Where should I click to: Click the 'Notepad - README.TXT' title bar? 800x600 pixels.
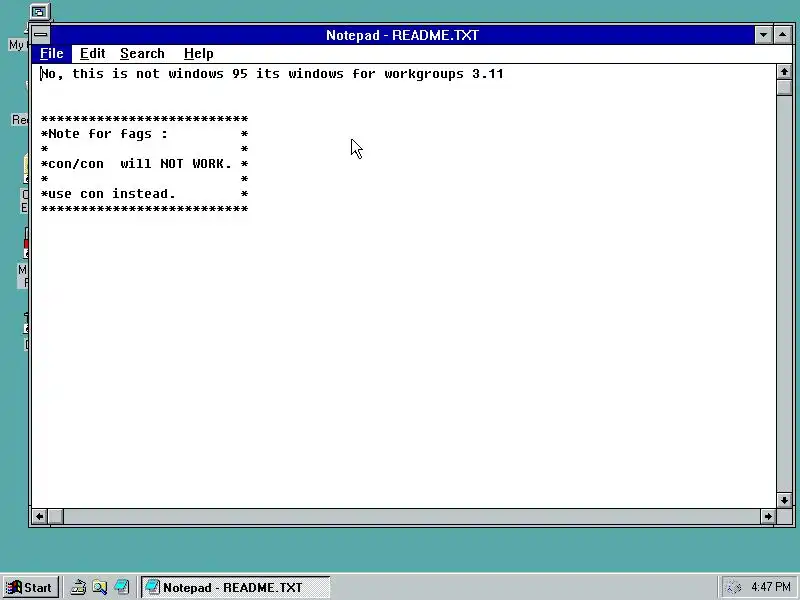(x=402, y=35)
